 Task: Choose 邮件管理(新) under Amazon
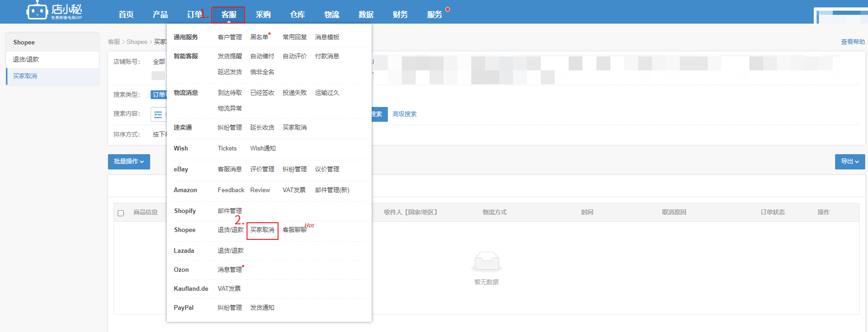332,190
